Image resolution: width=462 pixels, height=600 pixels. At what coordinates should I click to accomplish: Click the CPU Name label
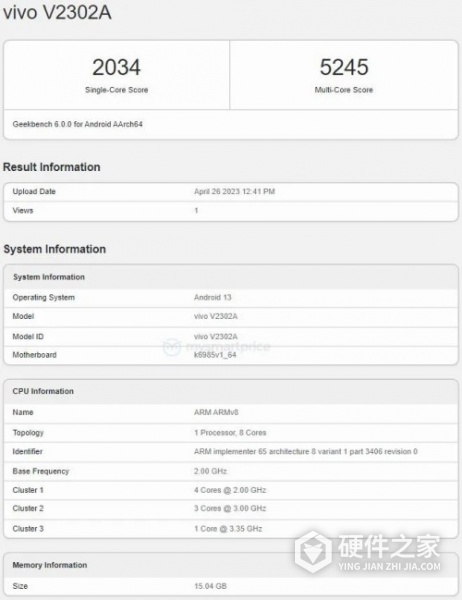[x=23, y=412]
